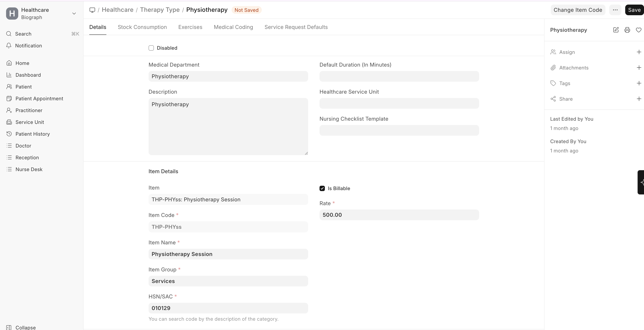Toggle the Disabled checkbox
The image size is (644, 330).
pyautogui.click(x=151, y=48)
